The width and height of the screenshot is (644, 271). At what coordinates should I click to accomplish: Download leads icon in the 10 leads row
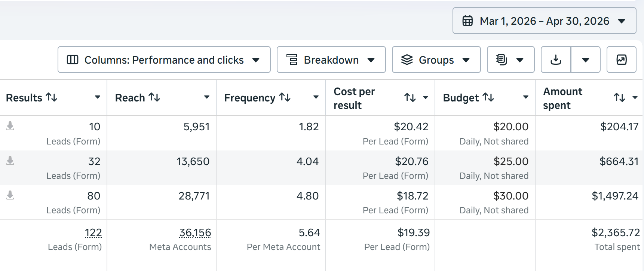coord(10,126)
